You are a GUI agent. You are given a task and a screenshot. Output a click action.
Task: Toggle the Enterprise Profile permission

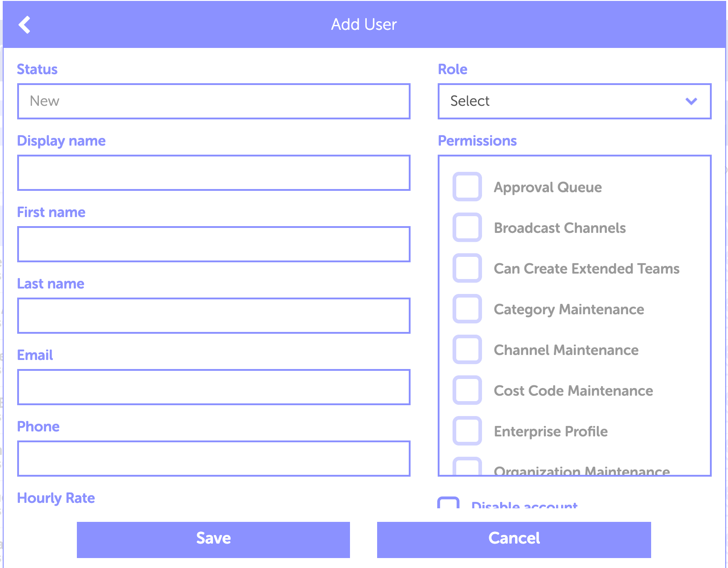(x=467, y=431)
